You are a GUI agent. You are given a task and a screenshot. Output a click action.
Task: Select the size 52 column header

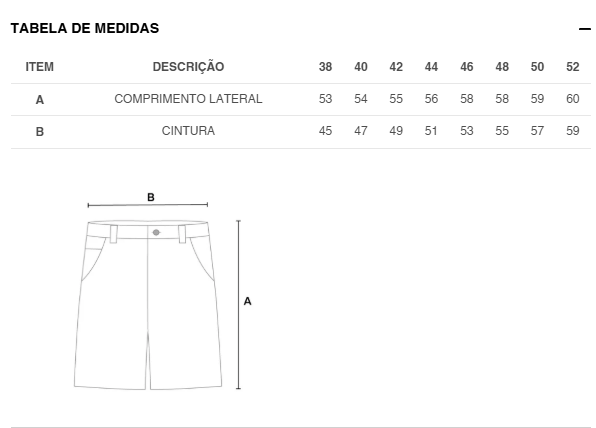[573, 67]
